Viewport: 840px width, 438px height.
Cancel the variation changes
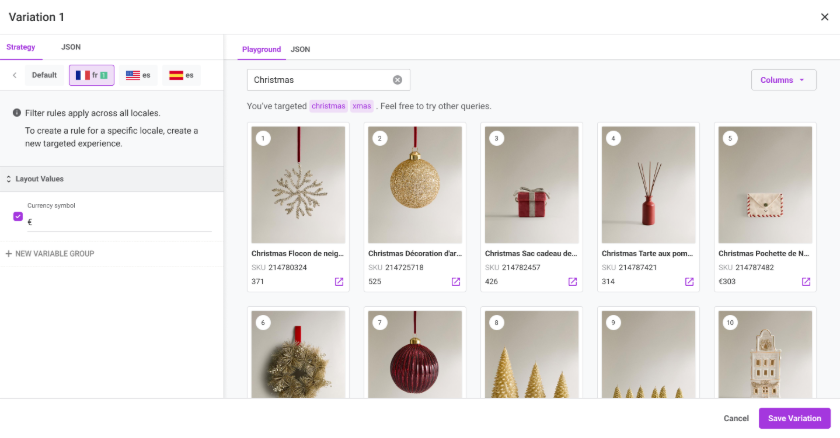(736, 418)
